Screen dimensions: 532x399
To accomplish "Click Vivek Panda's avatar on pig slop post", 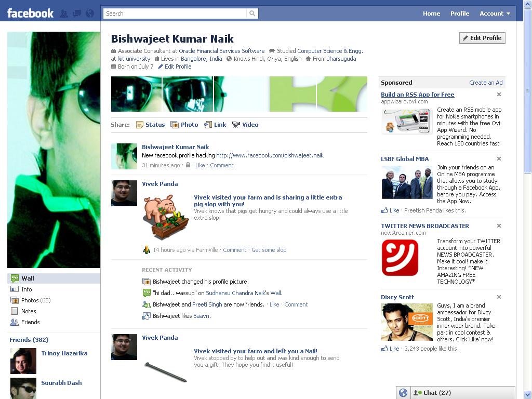I will tap(124, 193).
